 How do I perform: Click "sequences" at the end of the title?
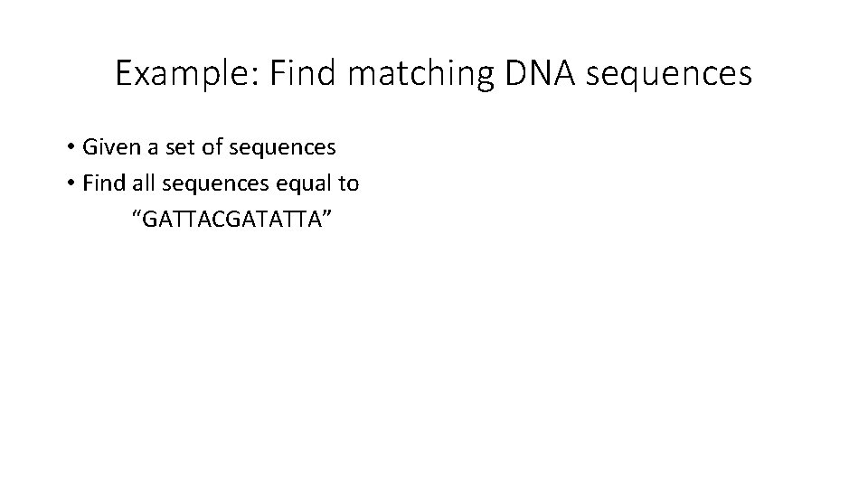668,75
